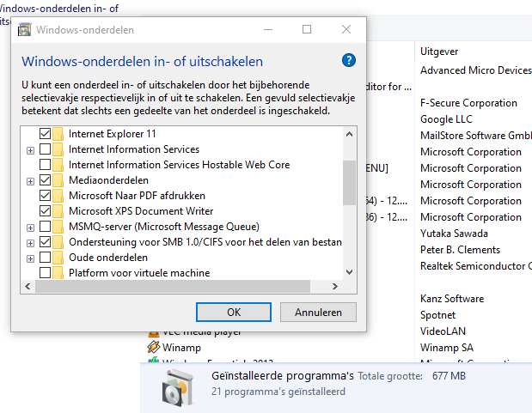Select Platform voor virtuele machine label
532x413 pixels.
pos(139,273)
